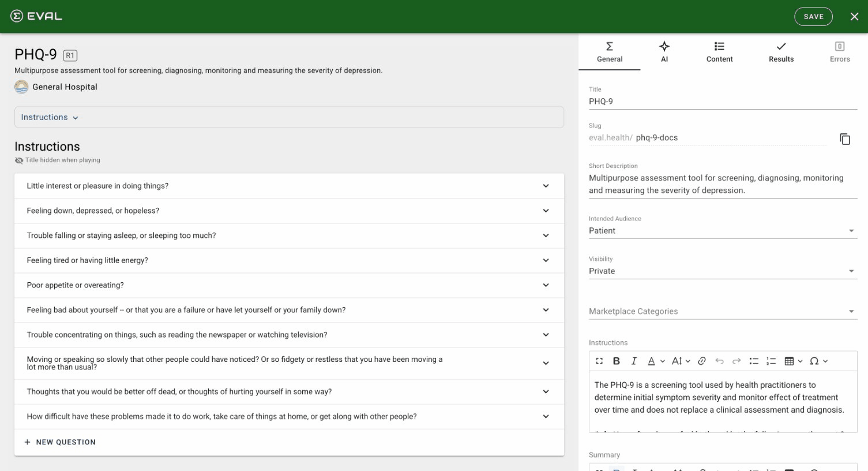This screenshot has width=868, height=471.
Task: Insert a numbered list in Instructions
Action: click(x=771, y=360)
